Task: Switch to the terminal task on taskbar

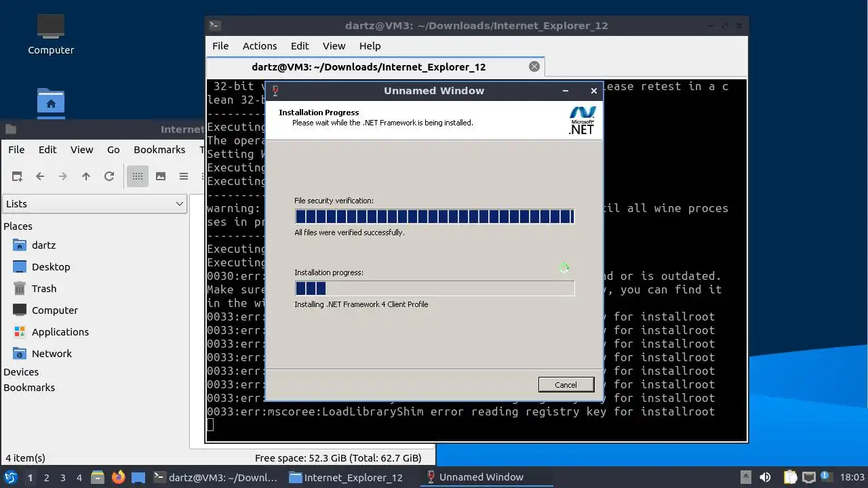Action: click(216, 477)
